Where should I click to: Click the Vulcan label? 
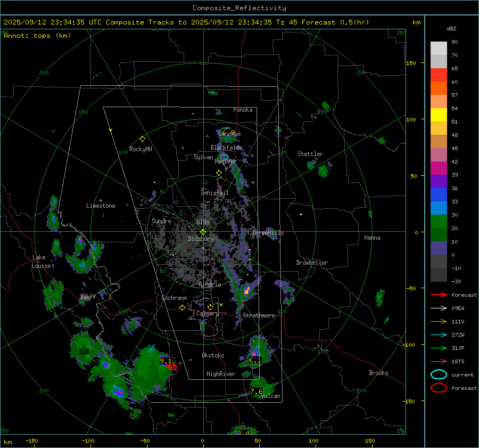[271, 396]
